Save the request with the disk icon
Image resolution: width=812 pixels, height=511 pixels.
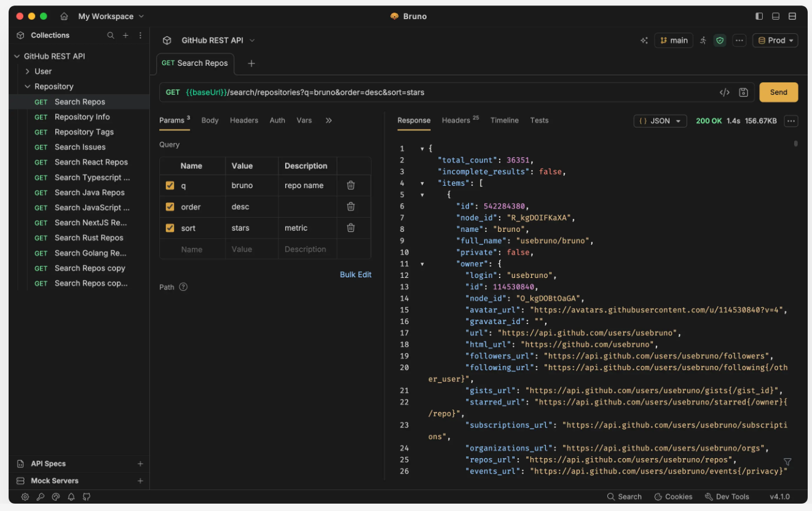pos(743,92)
